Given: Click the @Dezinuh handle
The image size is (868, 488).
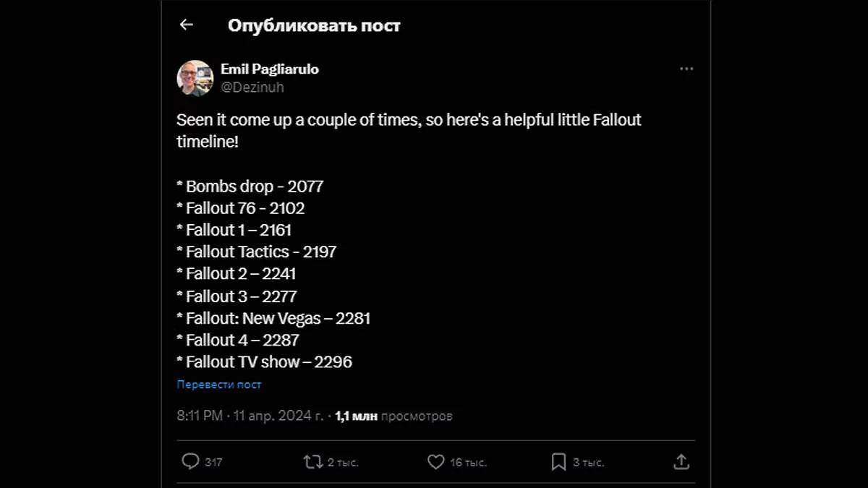Looking at the screenshot, I should [x=252, y=87].
